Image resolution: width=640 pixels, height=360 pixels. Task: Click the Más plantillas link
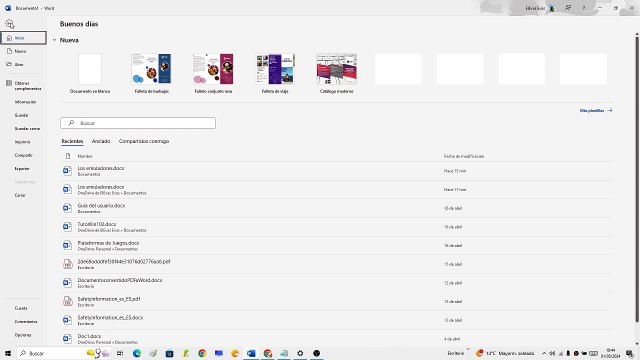[596, 111]
